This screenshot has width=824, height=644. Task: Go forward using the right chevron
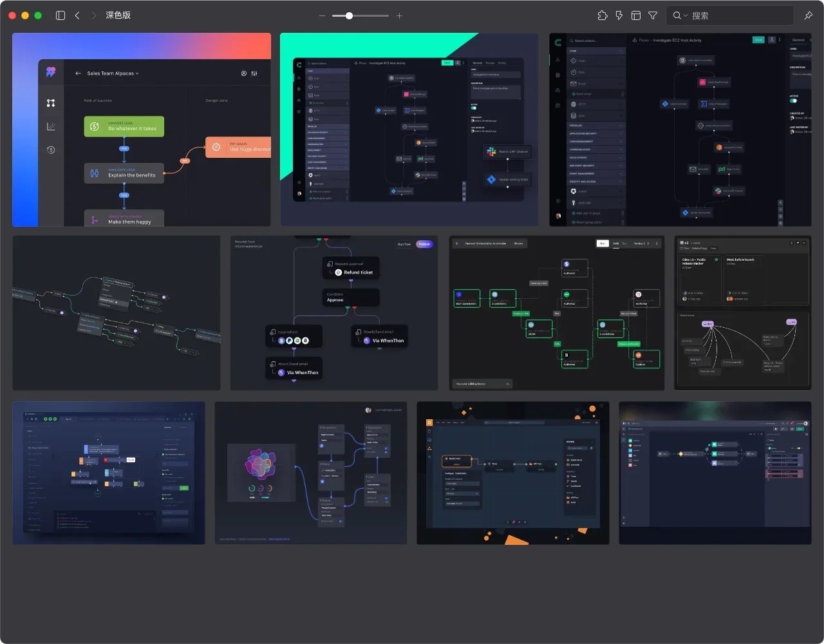(94, 15)
